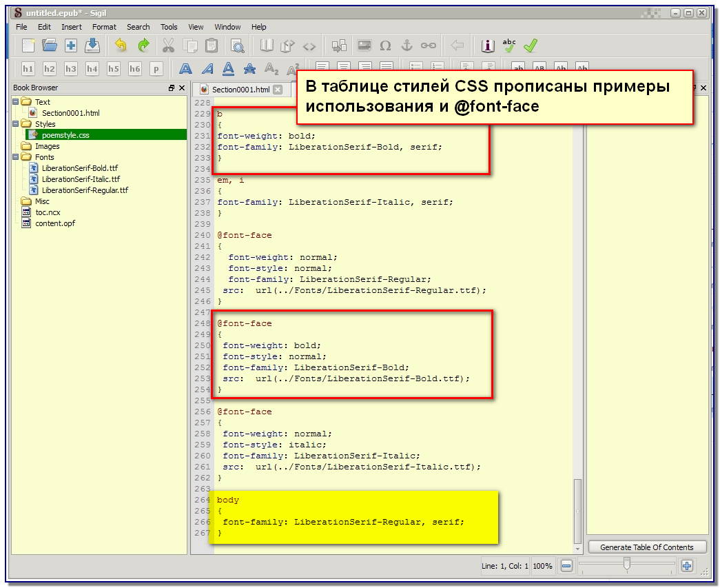Open the Window menu
The image size is (720, 588).
coord(227,27)
